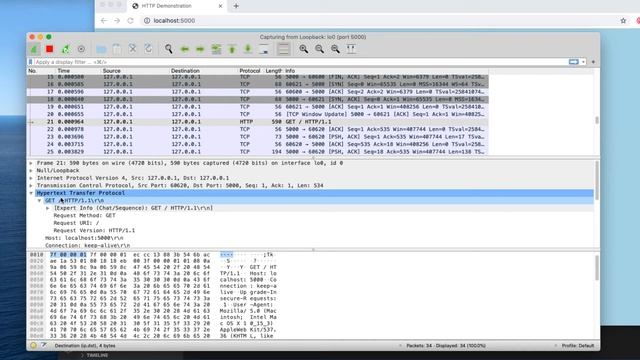The width and height of the screenshot is (640, 360).
Task: Toggle packet list colorization
Action: point(283,49)
